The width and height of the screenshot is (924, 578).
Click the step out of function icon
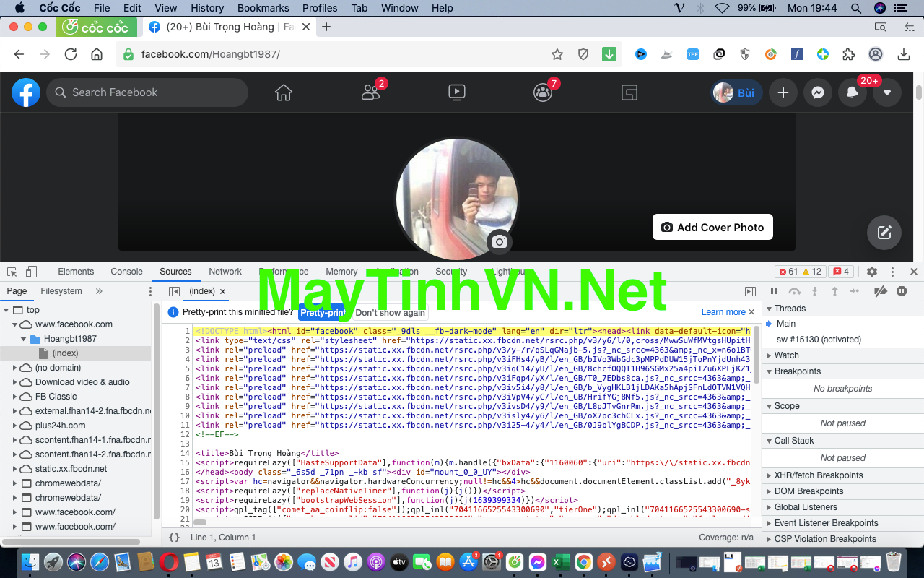coord(834,291)
